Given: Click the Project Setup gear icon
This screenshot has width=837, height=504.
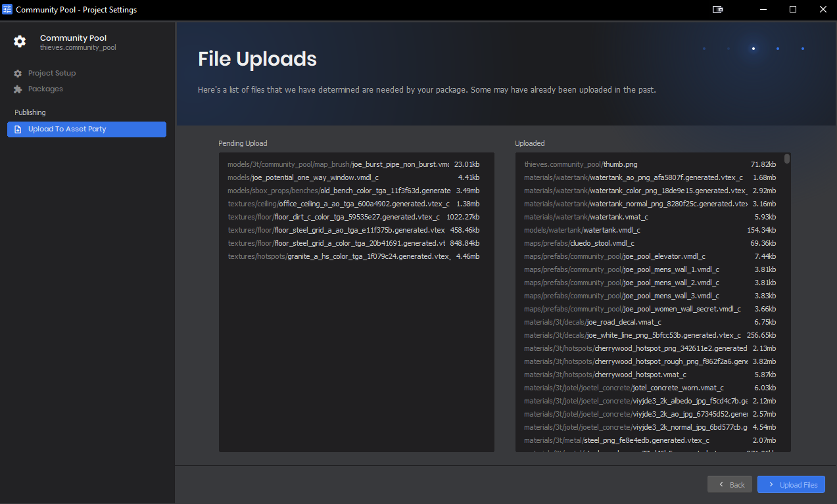Looking at the screenshot, I should tap(18, 74).
